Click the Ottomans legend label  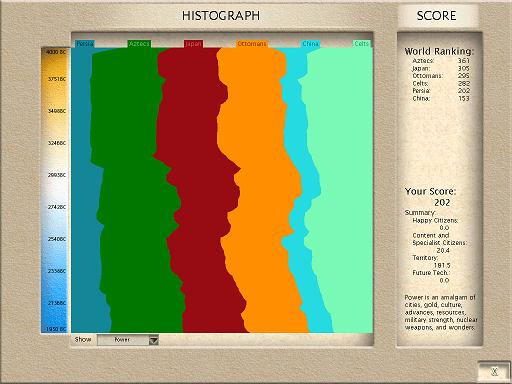(x=252, y=44)
